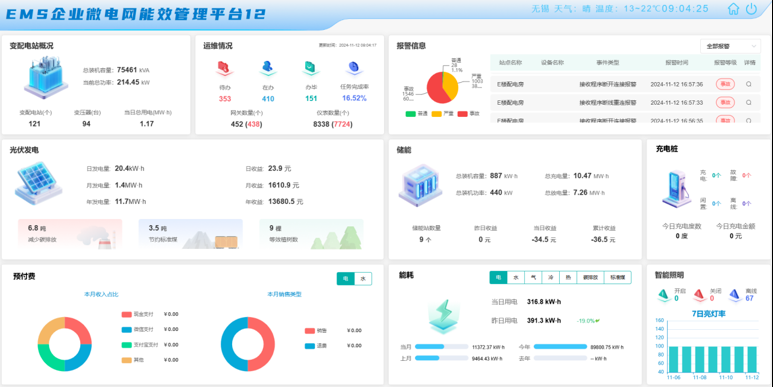Click the 站点名称 column header

tap(510, 63)
